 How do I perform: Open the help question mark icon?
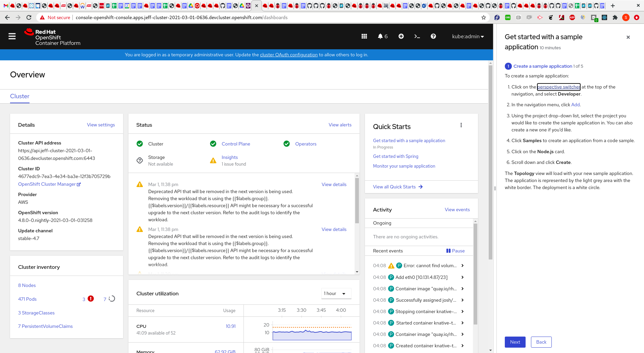point(433,37)
